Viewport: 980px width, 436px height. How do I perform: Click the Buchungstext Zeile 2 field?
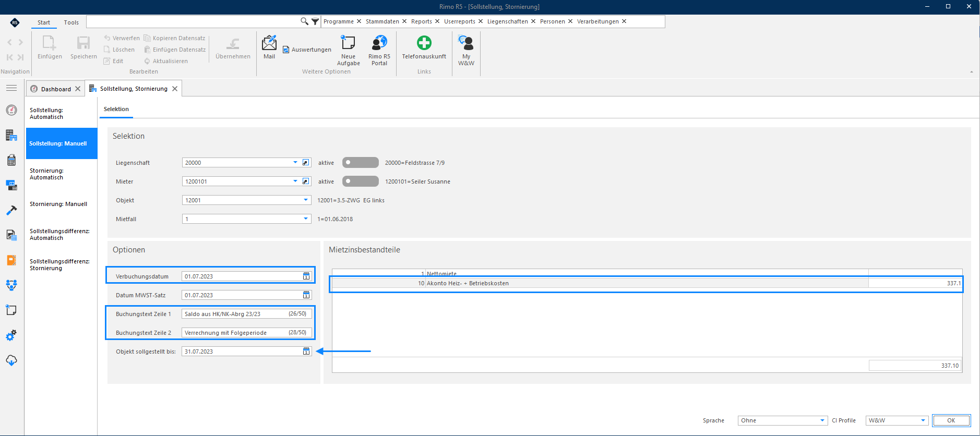(247, 333)
